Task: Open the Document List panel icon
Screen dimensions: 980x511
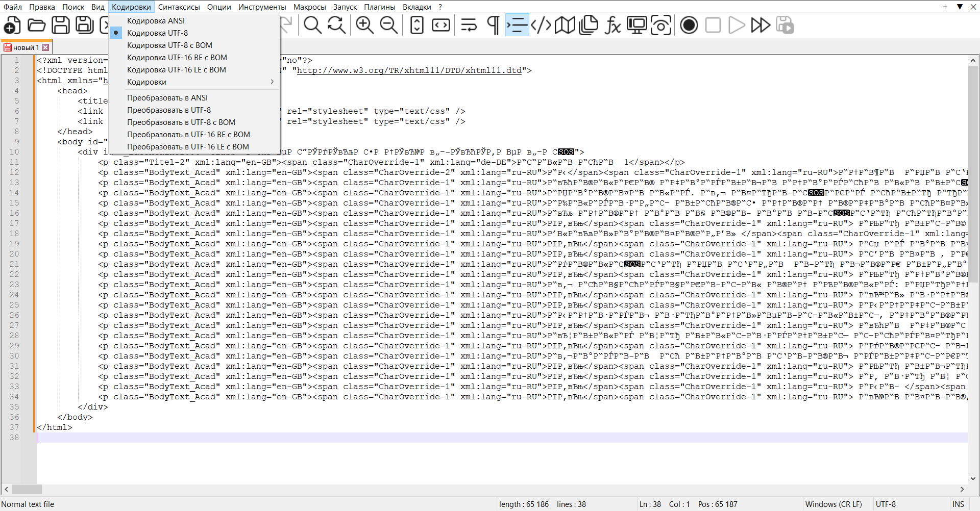Action: (x=589, y=25)
